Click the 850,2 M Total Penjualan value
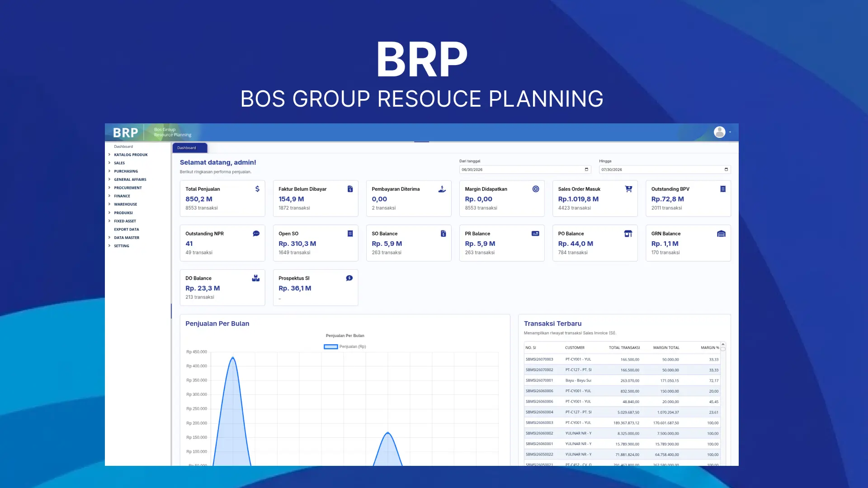The width and height of the screenshot is (868, 488). click(x=199, y=199)
